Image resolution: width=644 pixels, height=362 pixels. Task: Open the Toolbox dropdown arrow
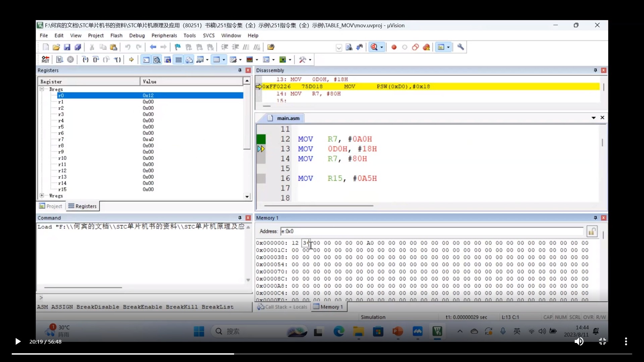point(310,60)
